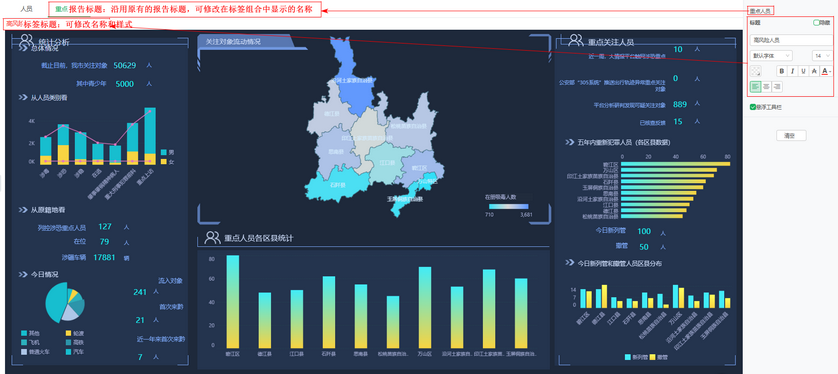The height and width of the screenshot is (374, 838).
Task: Apply italic formatting to title
Action: [793, 71]
